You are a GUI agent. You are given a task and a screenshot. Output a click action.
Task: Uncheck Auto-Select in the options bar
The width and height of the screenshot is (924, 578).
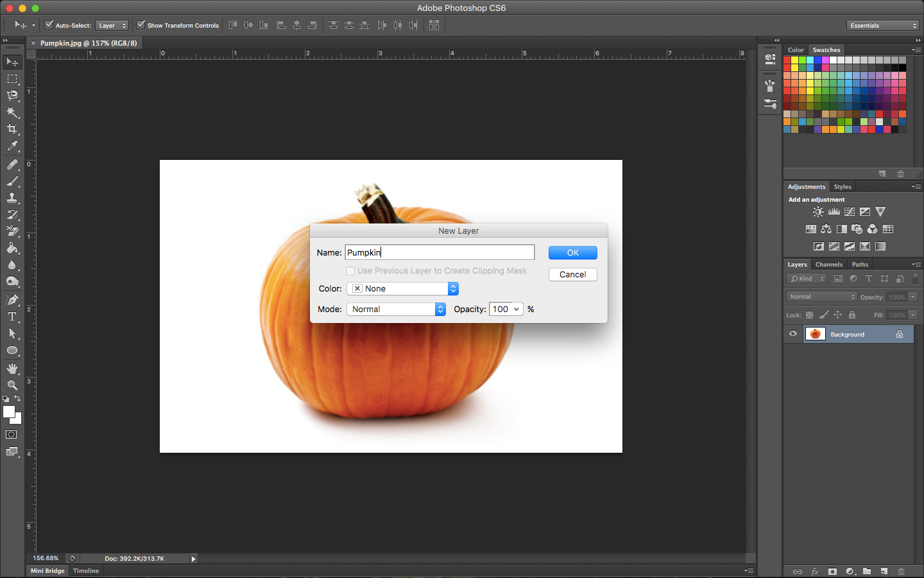coord(49,25)
